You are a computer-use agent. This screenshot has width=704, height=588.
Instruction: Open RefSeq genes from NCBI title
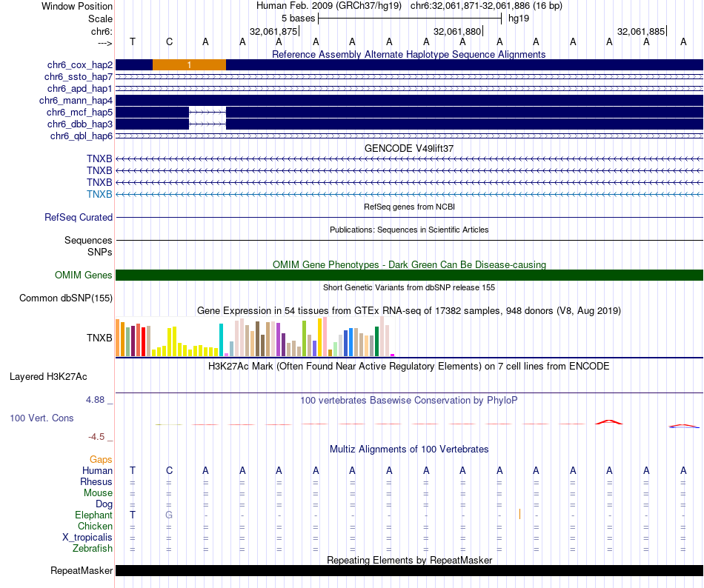[x=409, y=207]
